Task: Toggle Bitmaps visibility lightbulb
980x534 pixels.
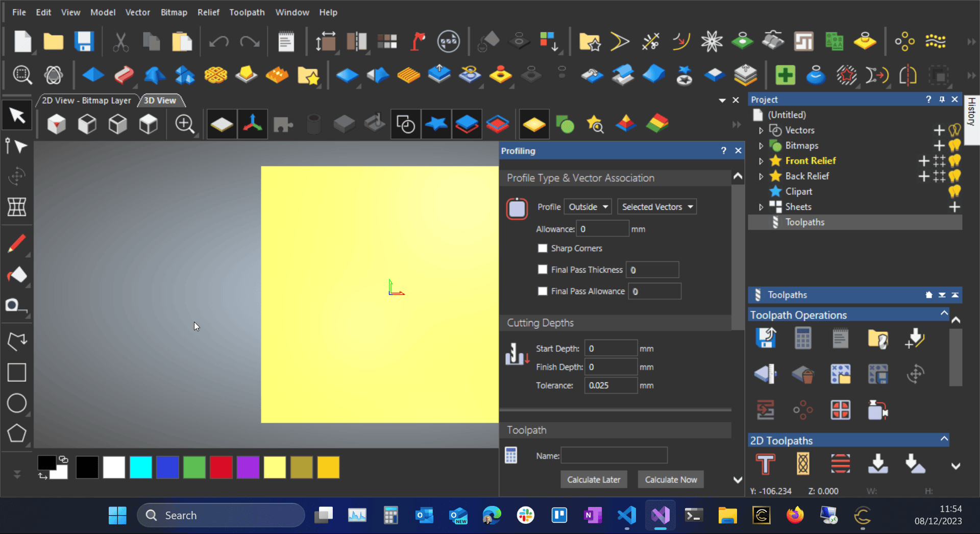Action: coord(954,145)
